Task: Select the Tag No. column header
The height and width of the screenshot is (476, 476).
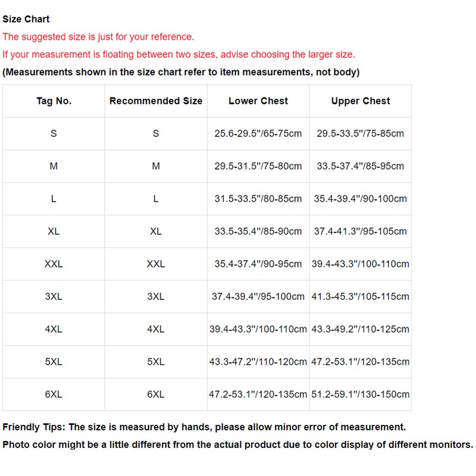Action: [54, 101]
